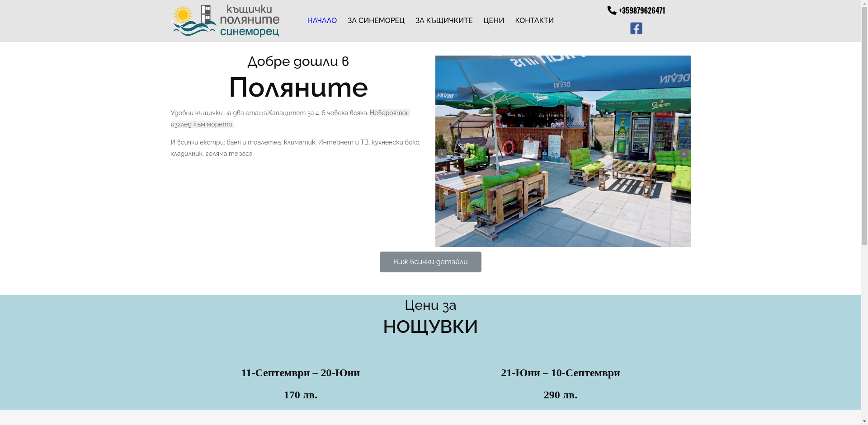Viewport: 868px width, 425px height.
Task: Call +359879626471 via the phone link
Action: [642, 10]
